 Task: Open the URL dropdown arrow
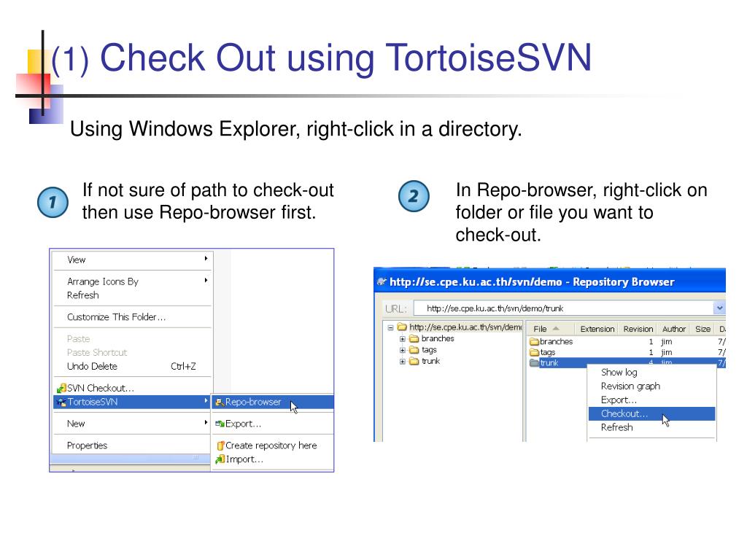pos(719,308)
